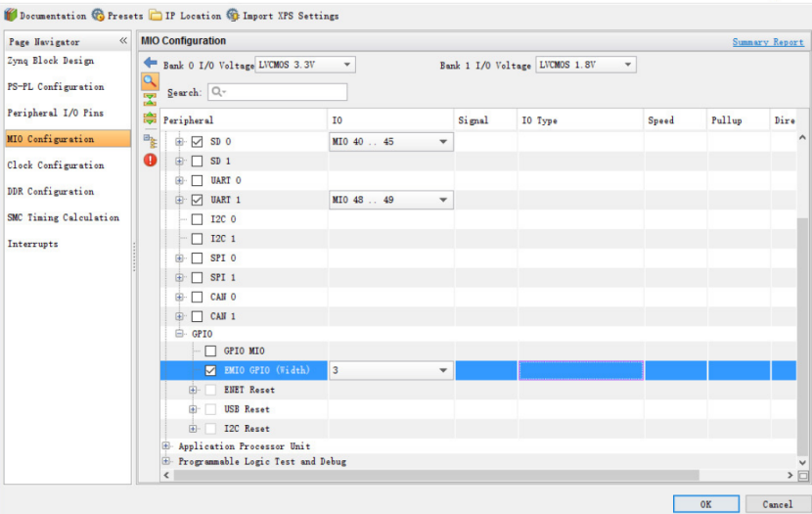Viewport: 812px width, 514px height.
Task: Click the magnifier inside Search field
Action: [217, 92]
